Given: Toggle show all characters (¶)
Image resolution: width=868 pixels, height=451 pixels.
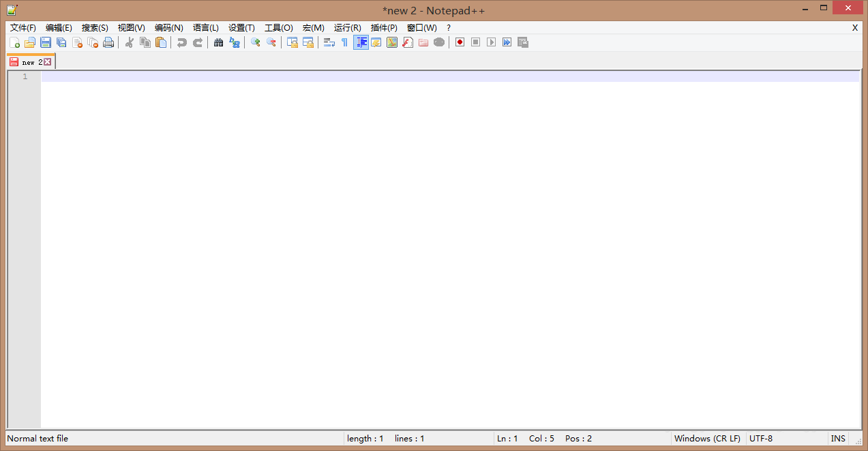Looking at the screenshot, I should click(344, 42).
